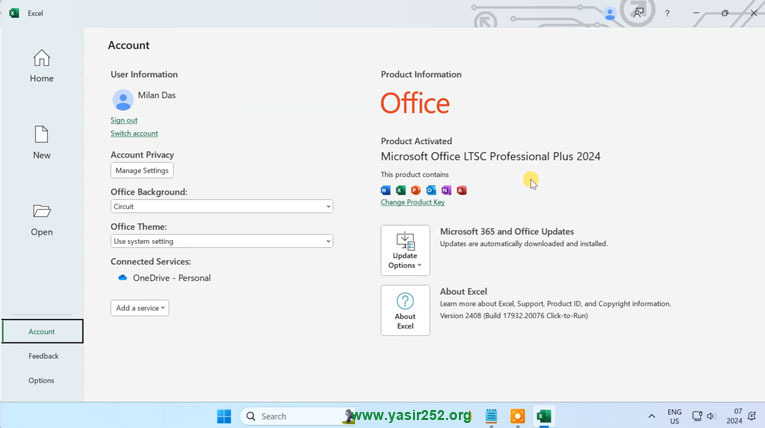This screenshot has height=428, width=765.
Task: Click the Milan Das user avatar
Action: point(123,100)
